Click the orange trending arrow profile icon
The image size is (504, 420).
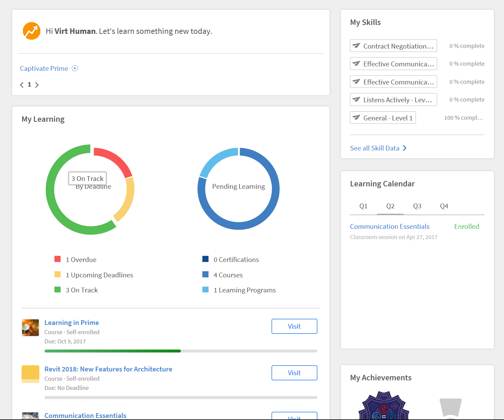click(x=32, y=31)
